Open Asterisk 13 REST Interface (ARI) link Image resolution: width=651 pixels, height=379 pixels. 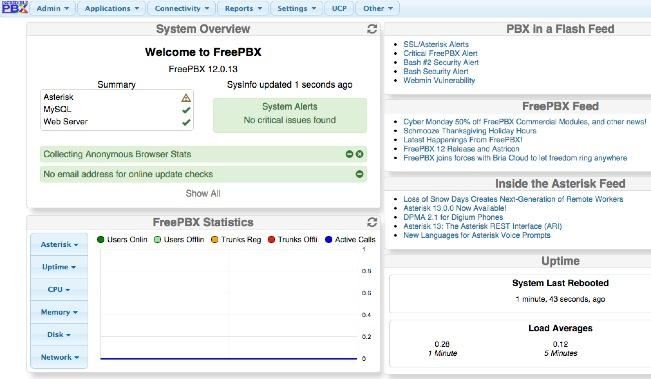[x=482, y=226]
